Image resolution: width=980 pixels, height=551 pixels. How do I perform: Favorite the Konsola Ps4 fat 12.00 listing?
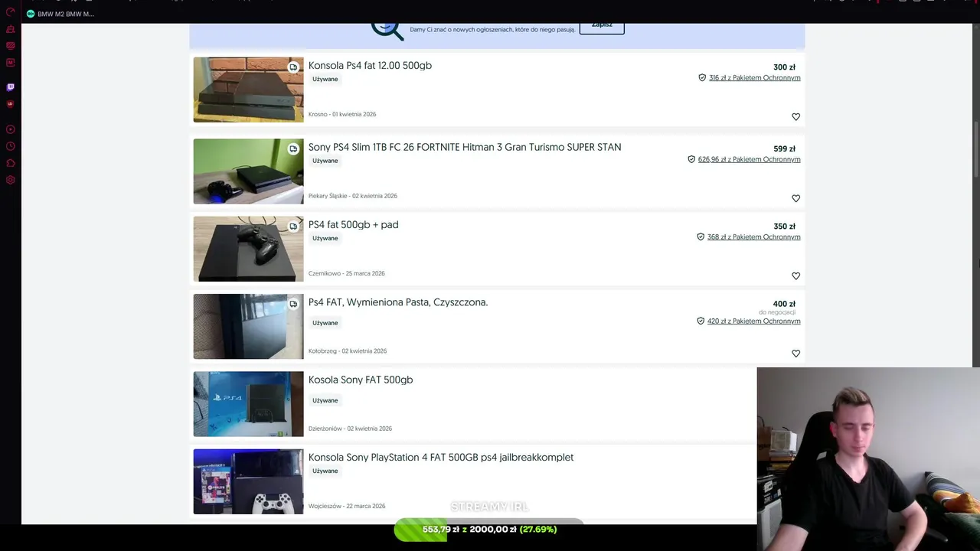tap(795, 117)
